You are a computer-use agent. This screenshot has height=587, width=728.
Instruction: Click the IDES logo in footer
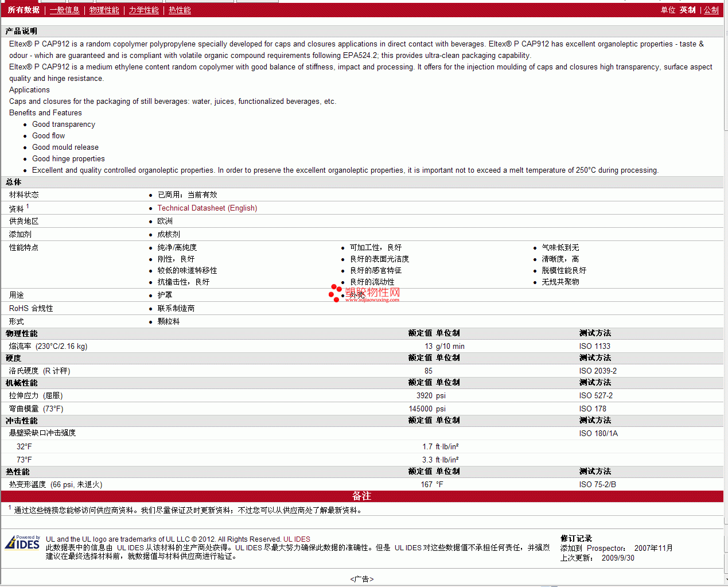[x=22, y=542]
